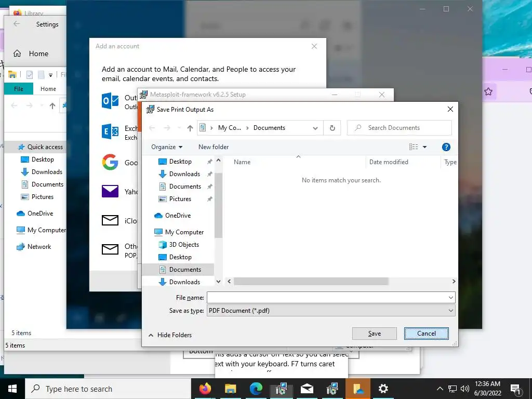Select 3D Objects in Save dialog tree

pos(183,245)
